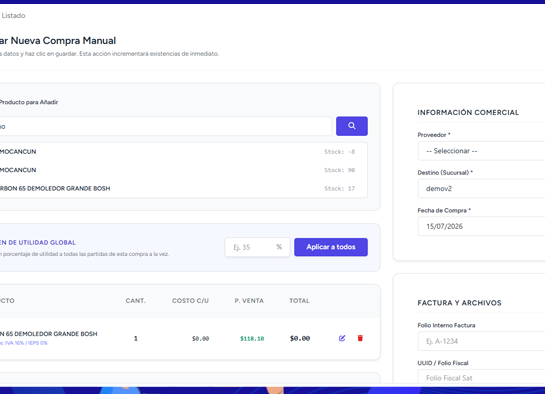Select the MOCANCUN result with Stock -8
545x394 pixels.
point(184,152)
